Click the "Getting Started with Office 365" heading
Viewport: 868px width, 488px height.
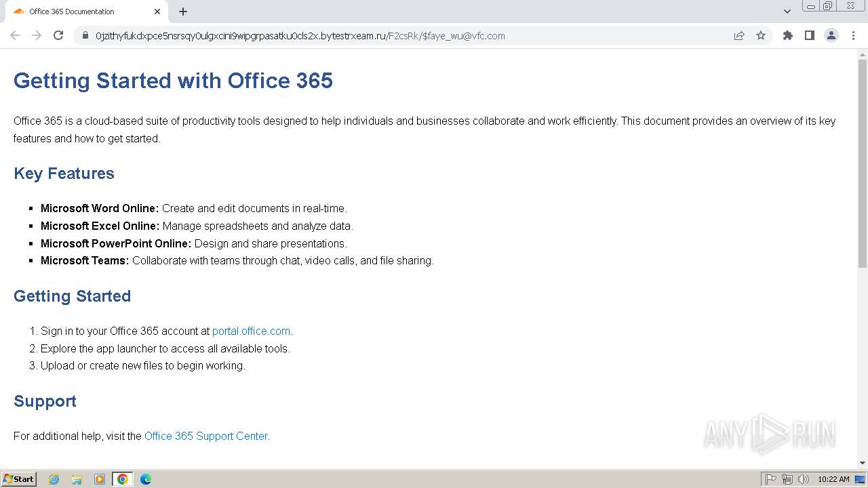coord(173,81)
